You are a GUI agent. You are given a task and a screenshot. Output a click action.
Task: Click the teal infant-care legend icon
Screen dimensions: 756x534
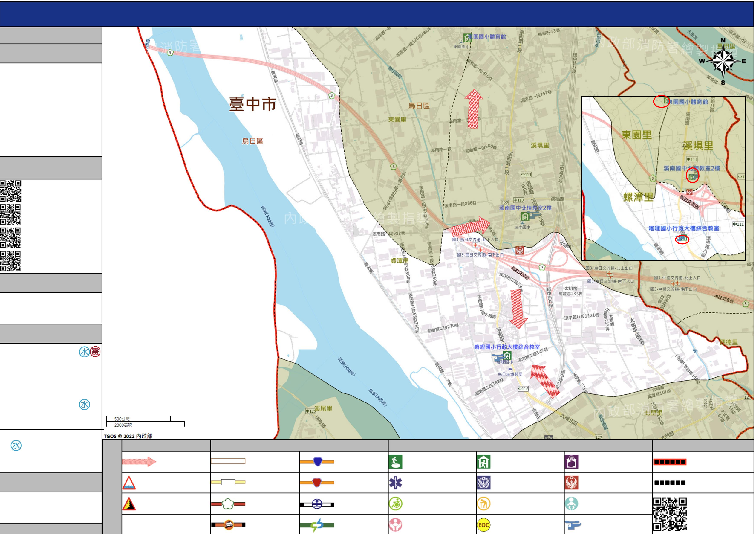(572, 504)
